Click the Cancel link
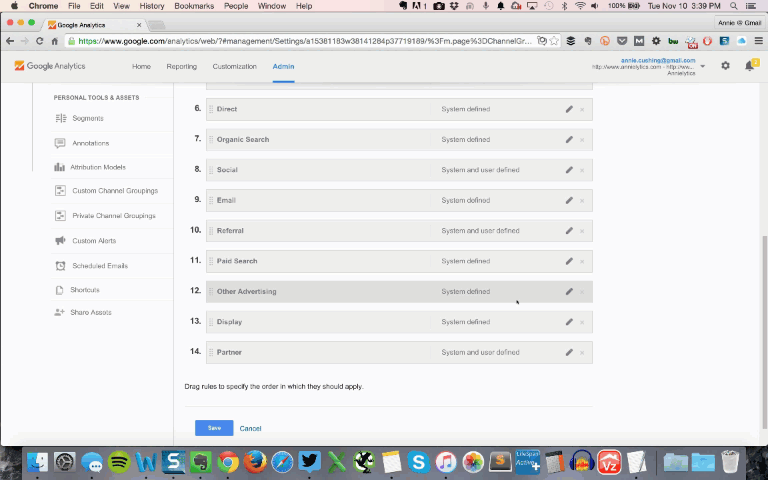 pos(250,428)
